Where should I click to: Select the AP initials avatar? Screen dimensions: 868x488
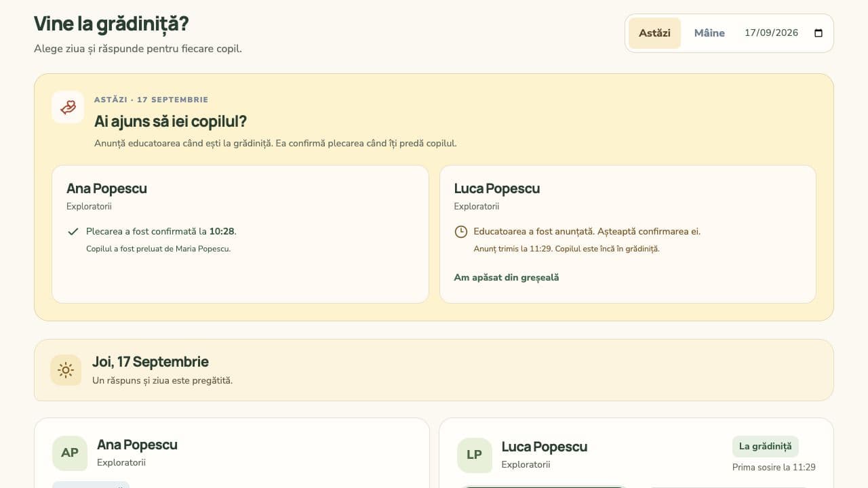(70, 453)
